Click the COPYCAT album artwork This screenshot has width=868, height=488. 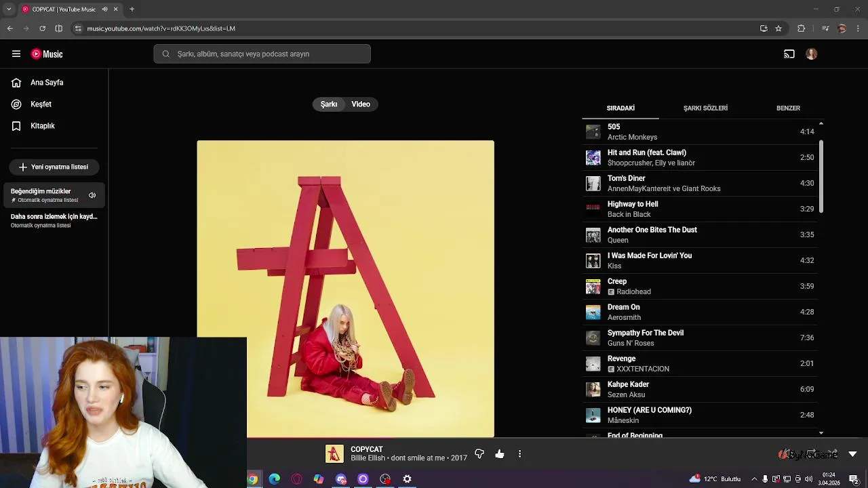coord(346,289)
